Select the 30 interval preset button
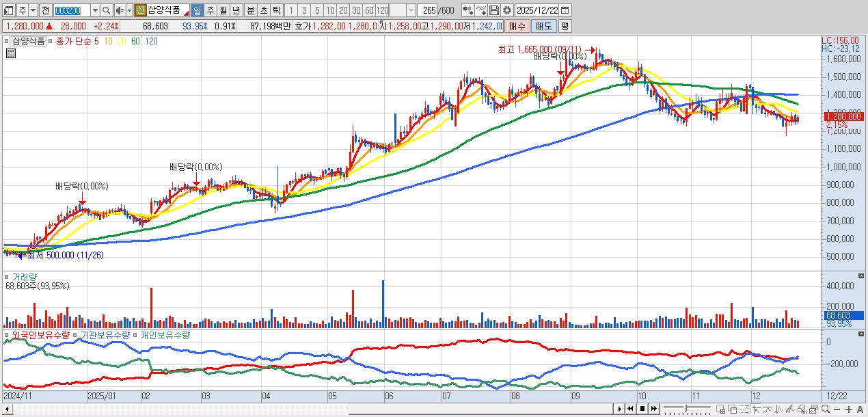 click(x=356, y=10)
